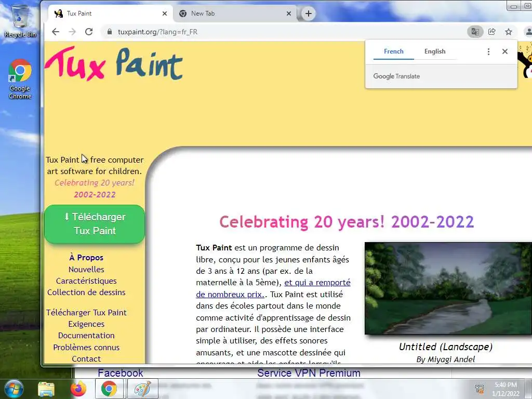Click the Windows Start button
This screenshot has width=532, height=399.
[x=14, y=389]
